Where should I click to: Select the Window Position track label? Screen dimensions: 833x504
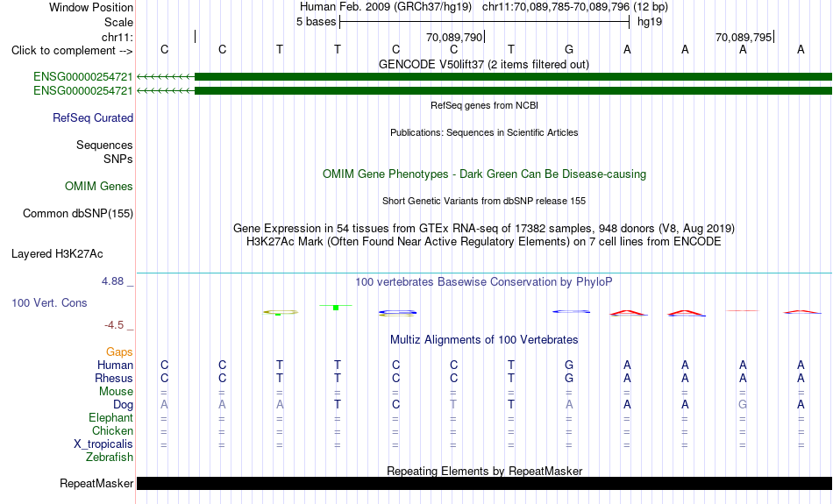point(91,7)
